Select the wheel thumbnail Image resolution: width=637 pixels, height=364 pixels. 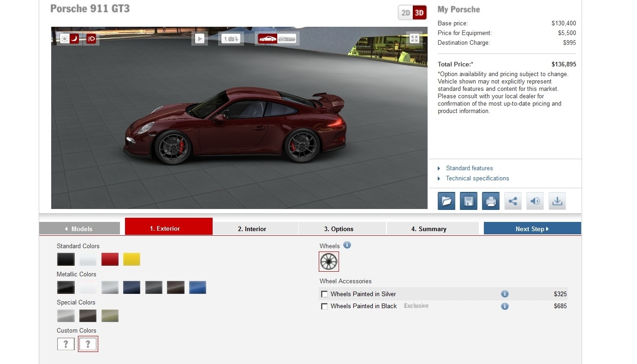pyautogui.click(x=329, y=262)
